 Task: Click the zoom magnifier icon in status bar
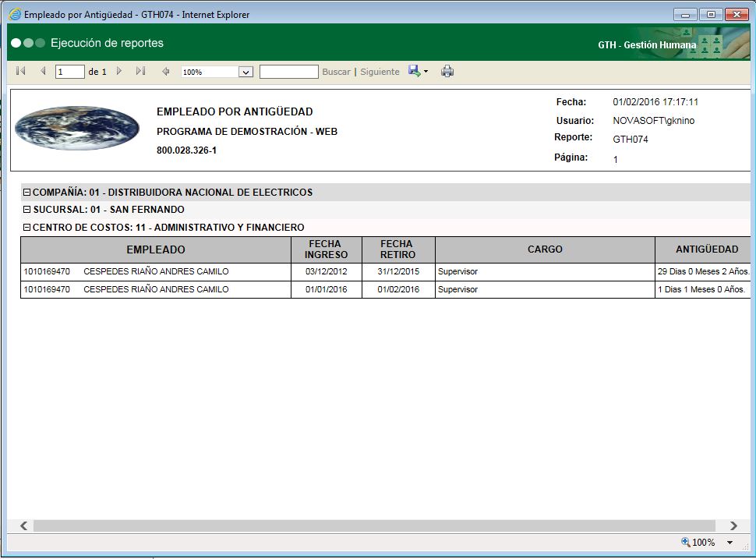point(684,542)
